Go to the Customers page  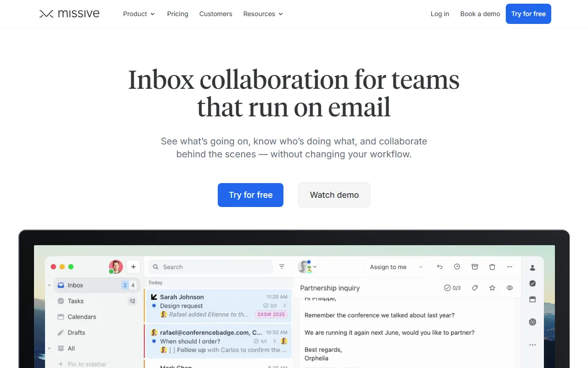216,14
